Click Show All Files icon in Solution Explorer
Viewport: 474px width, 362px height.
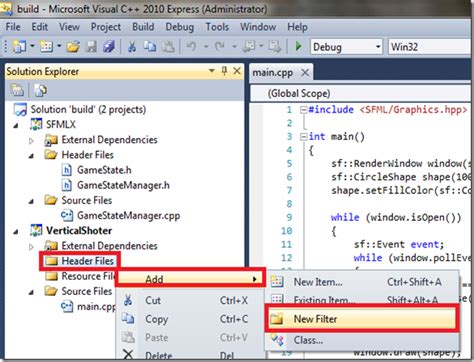[x=41, y=90]
